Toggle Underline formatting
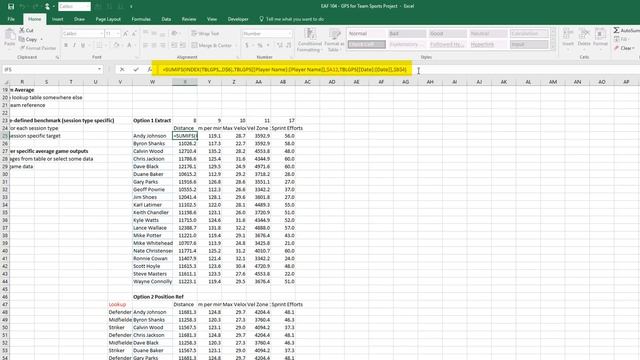Screen dimensions: 640x360 pos(83,45)
